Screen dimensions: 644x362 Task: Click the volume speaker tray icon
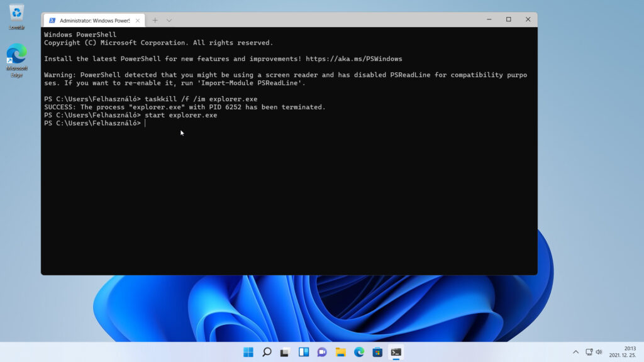(599, 352)
